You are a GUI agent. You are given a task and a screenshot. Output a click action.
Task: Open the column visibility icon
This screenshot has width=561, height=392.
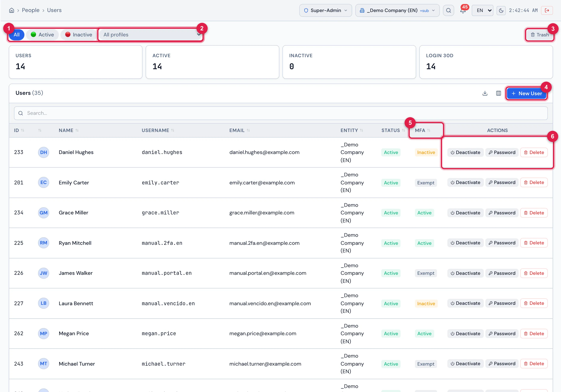coord(498,93)
